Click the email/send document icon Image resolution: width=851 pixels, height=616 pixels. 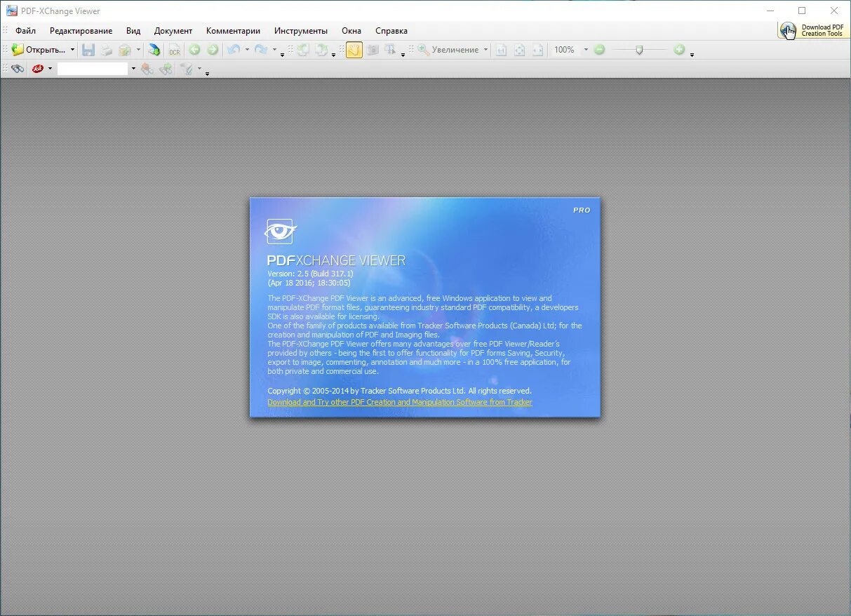coord(125,50)
